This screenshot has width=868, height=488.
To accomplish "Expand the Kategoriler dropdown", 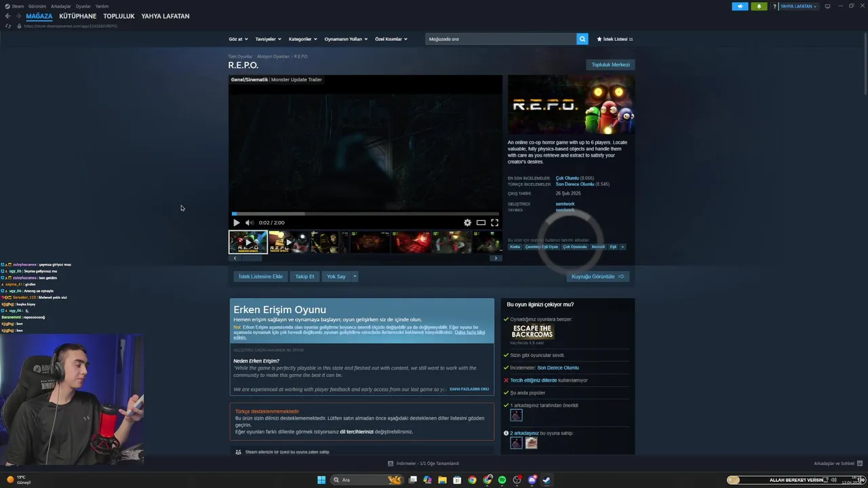I will coord(302,39).
